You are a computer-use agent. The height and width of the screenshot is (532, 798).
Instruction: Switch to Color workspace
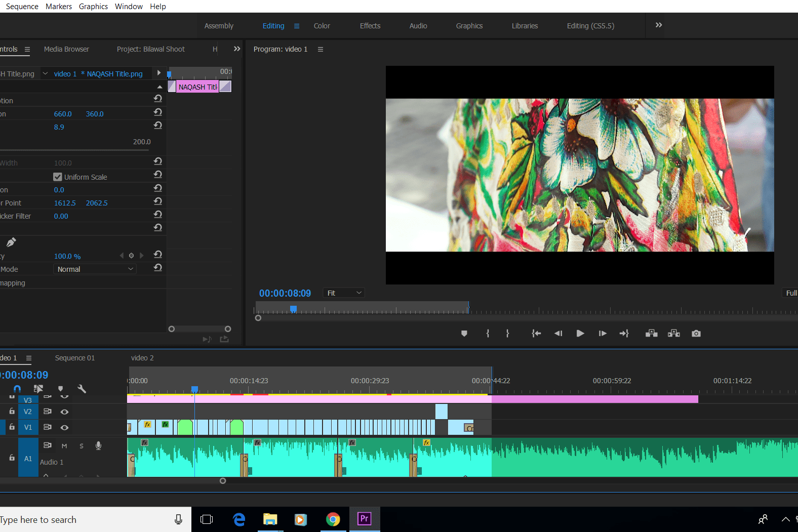(322, 26)
